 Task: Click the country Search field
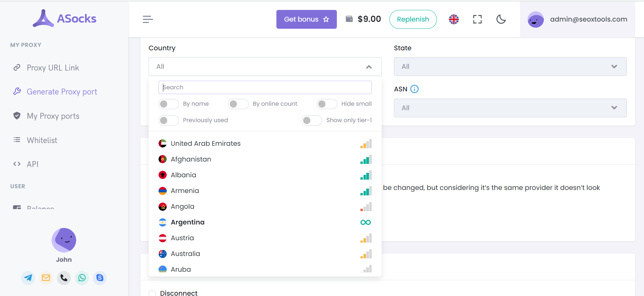coord(265,88)
